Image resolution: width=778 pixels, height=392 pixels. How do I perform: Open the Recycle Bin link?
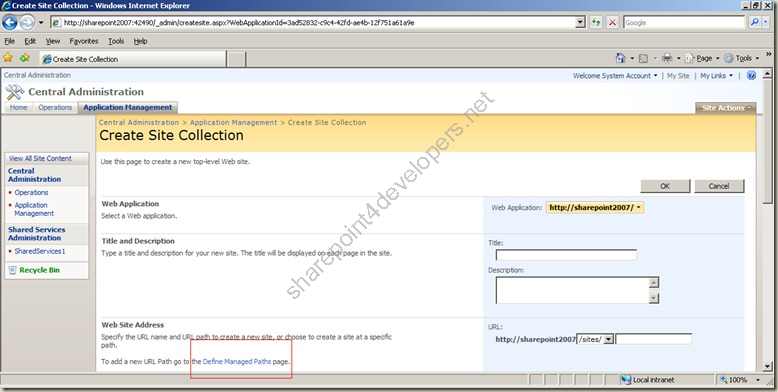click(x=40, y=270)
